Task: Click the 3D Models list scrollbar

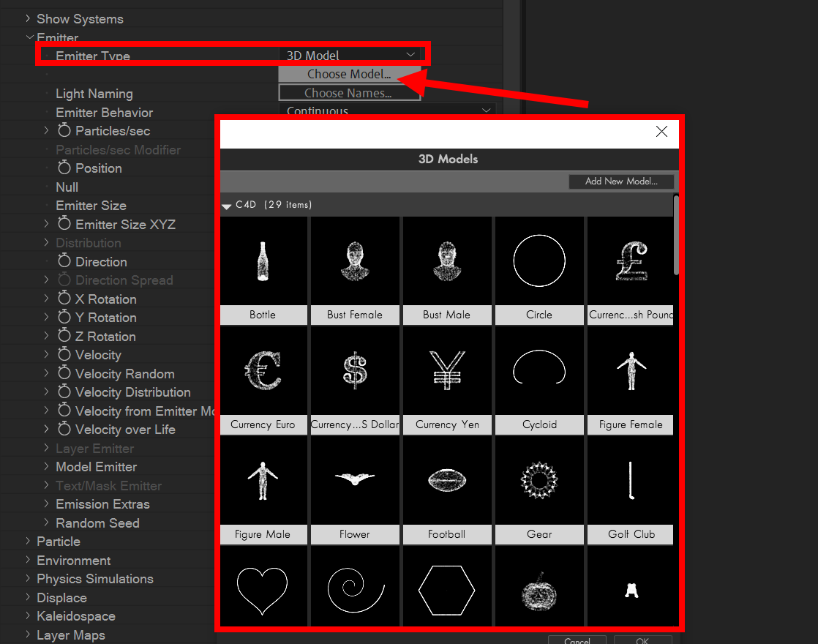Action: click(676, 235)
